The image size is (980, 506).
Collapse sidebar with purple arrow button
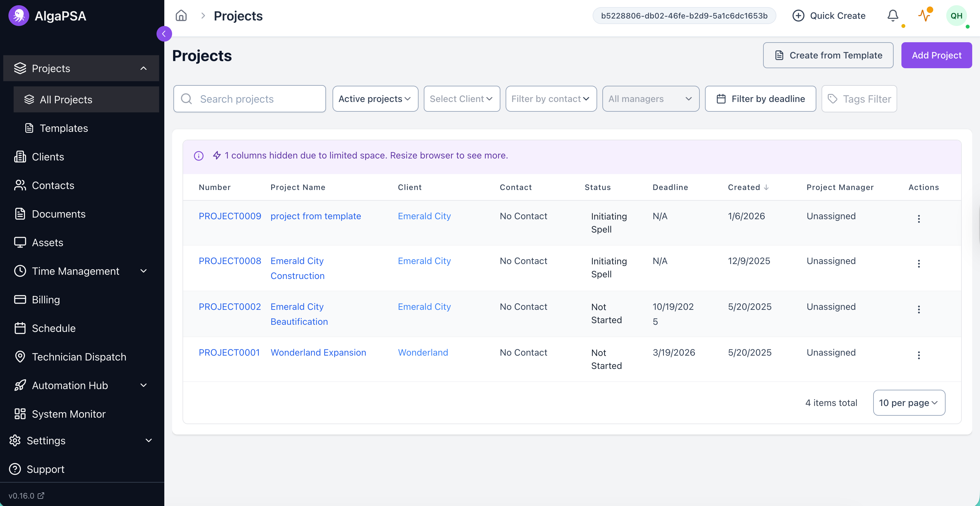[x=164, y=33]
